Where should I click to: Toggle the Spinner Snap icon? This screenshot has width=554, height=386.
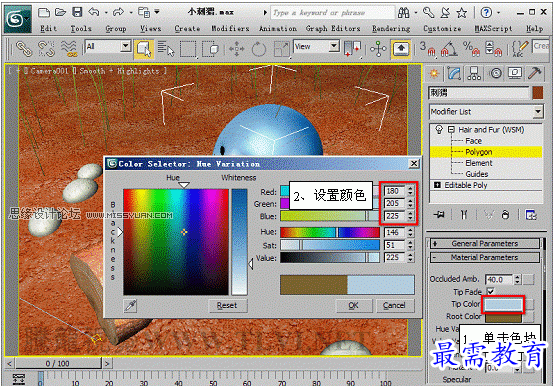[493, 49]
